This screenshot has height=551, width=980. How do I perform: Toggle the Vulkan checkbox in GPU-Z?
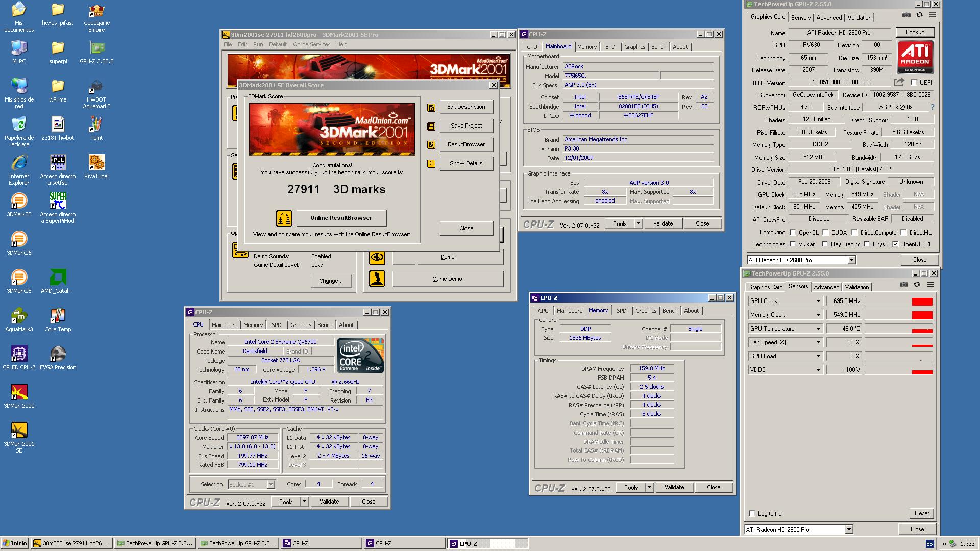[x=793, y=244]
